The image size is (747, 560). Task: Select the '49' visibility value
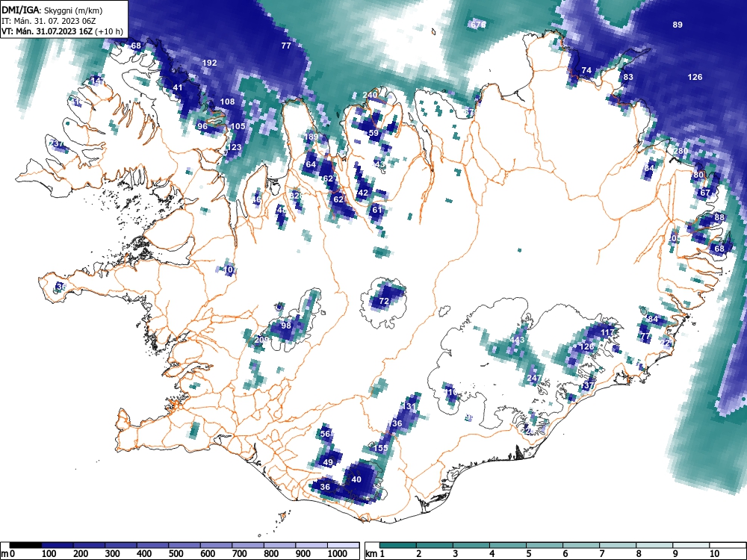pos(328,462)
